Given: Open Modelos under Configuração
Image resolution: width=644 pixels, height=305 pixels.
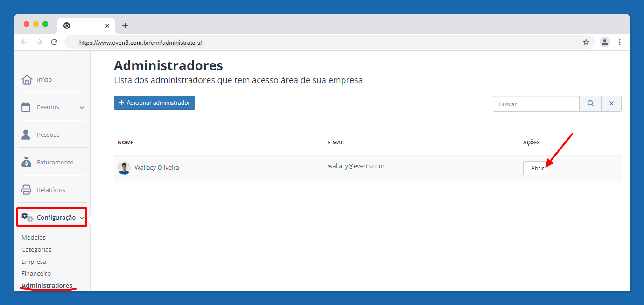Looking at the screenshot, I should point(34,237).
